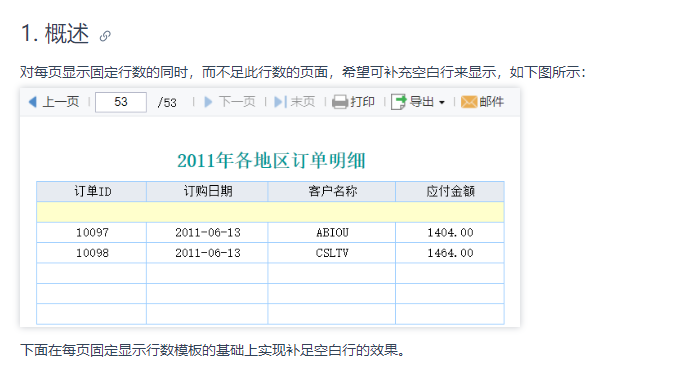The width and height of the screenshot is (691, 368).
Task: Click order ID cell 10097
Action: (92, 232)
